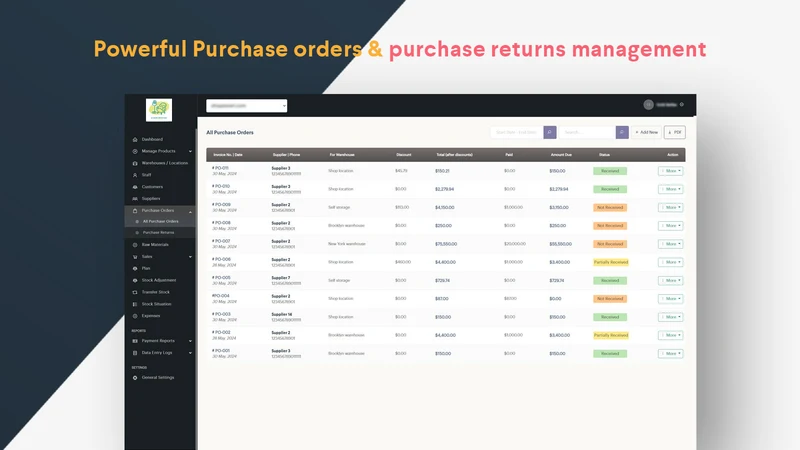Click the Partially Received badge for PO-002
This screenshot has height=450, width=800.
[611, 335]
